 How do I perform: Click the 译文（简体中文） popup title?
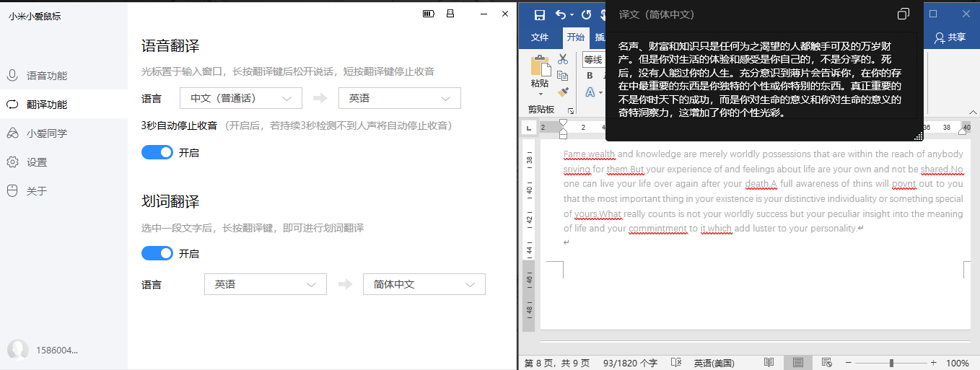click(657, 14)
